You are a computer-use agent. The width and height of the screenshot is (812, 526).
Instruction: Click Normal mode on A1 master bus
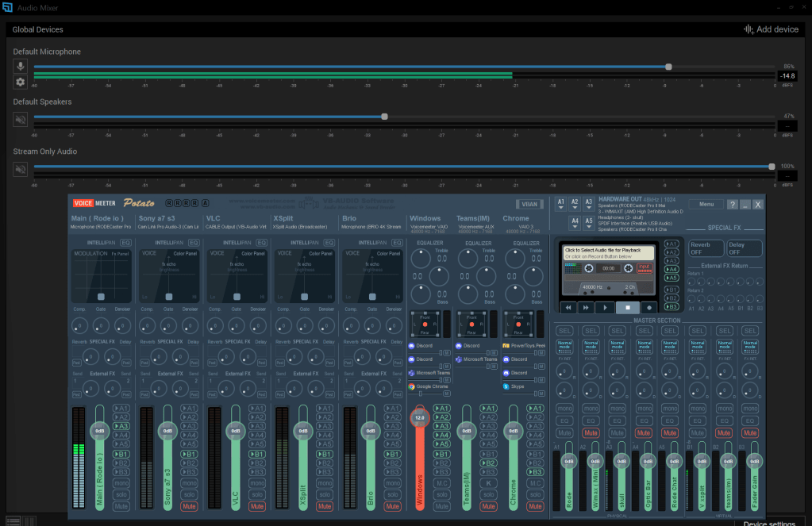click(x=564, y=347)
